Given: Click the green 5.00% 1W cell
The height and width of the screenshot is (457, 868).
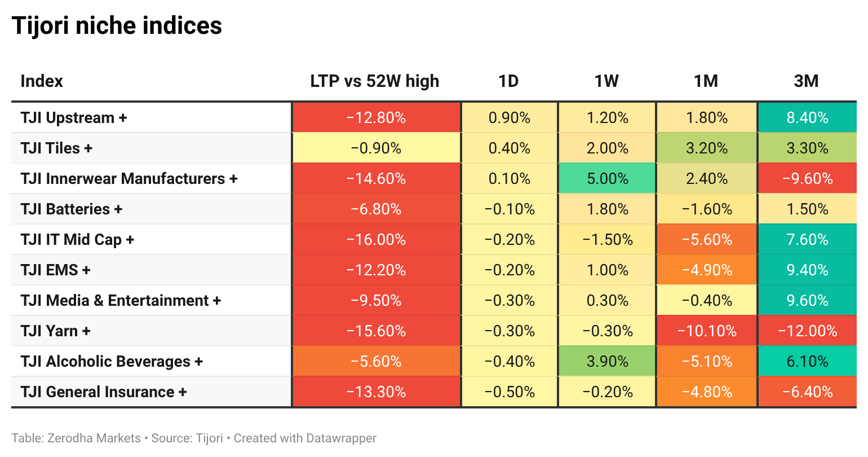Looking at the screenshot, I should (x=607, y=178).
